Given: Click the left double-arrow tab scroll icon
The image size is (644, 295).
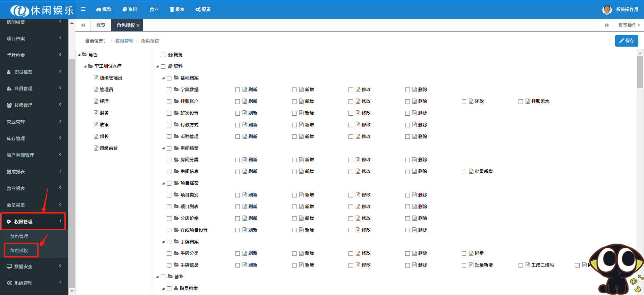Looking at the screenshot, I should click(83, 25).
